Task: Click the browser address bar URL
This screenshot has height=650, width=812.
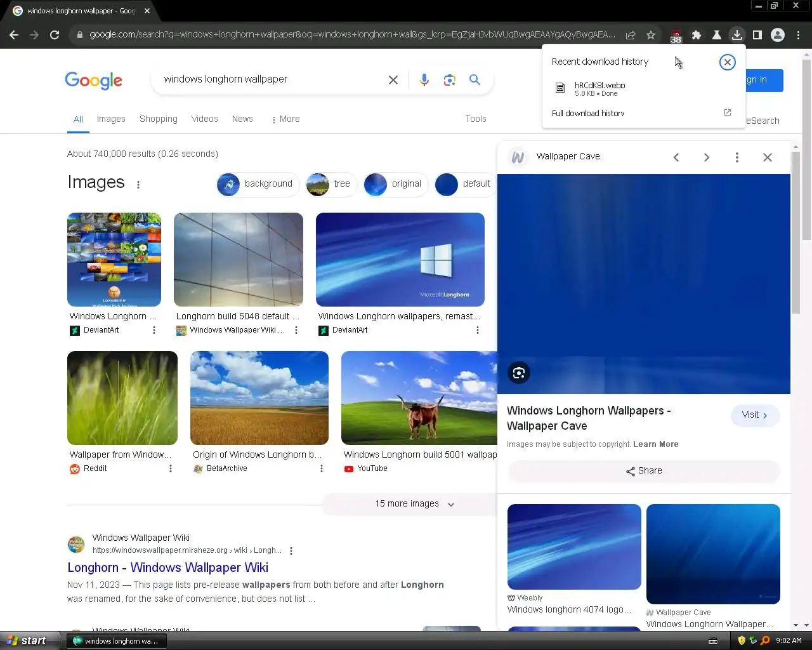Action: 352,35
